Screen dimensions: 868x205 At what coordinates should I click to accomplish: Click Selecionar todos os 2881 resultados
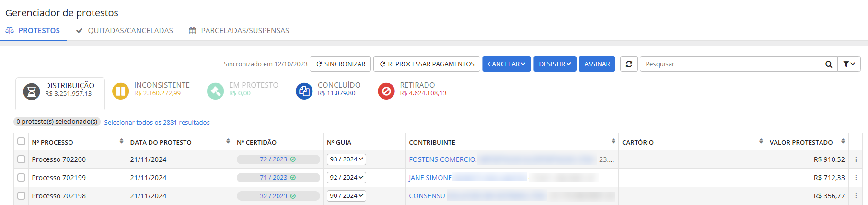157,123
